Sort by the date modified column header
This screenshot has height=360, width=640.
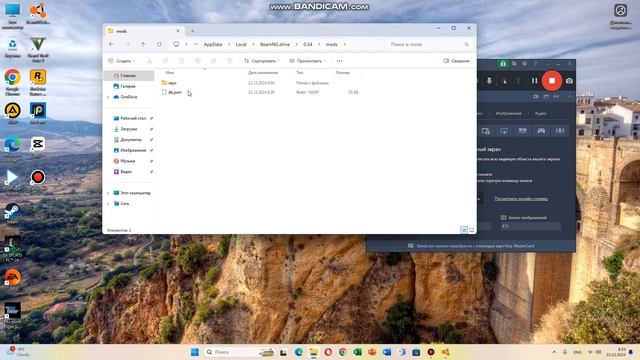point(263,73)
